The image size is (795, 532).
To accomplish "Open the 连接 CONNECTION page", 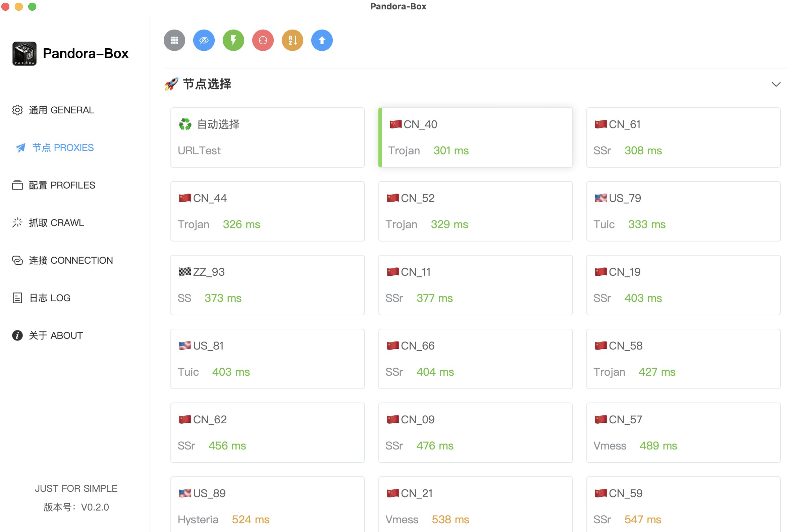I will (62, 260).
